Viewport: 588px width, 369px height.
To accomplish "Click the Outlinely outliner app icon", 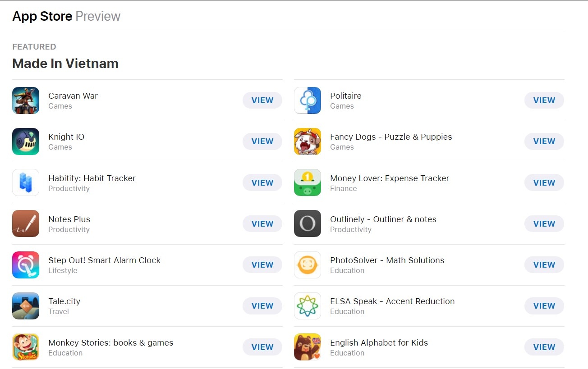I will [x=307, y=223].
